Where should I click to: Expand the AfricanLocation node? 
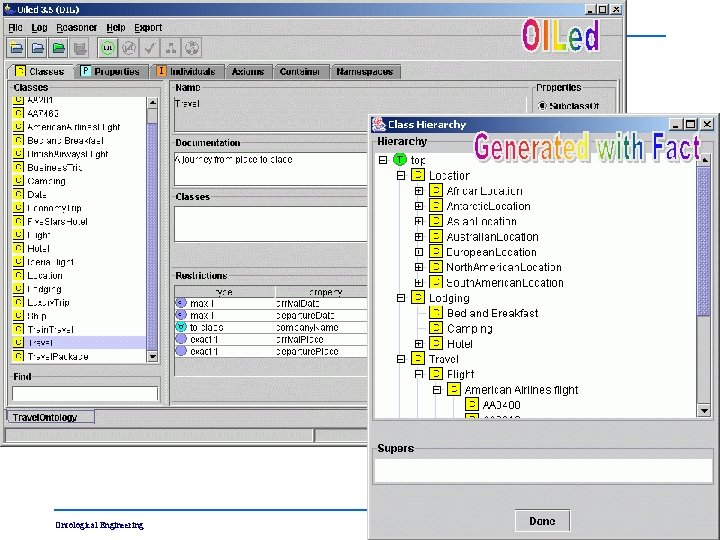coord(419,191)
